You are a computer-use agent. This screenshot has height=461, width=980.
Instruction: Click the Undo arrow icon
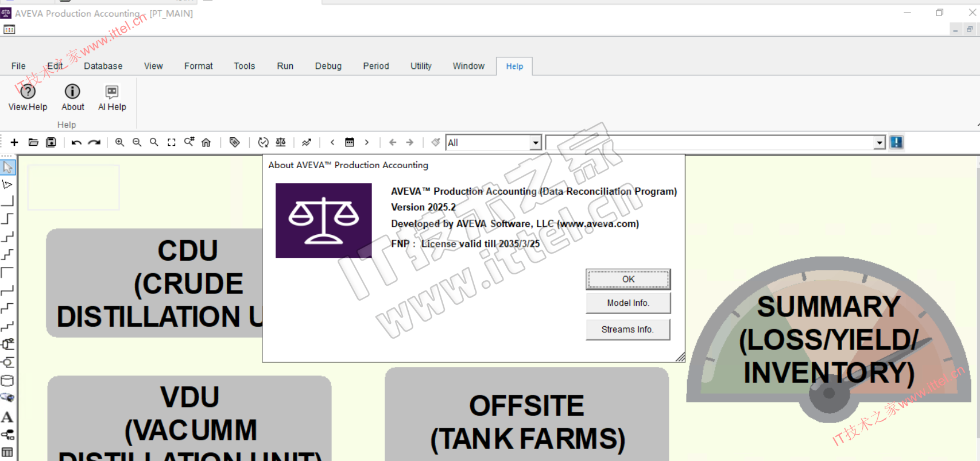coord(76,142)
